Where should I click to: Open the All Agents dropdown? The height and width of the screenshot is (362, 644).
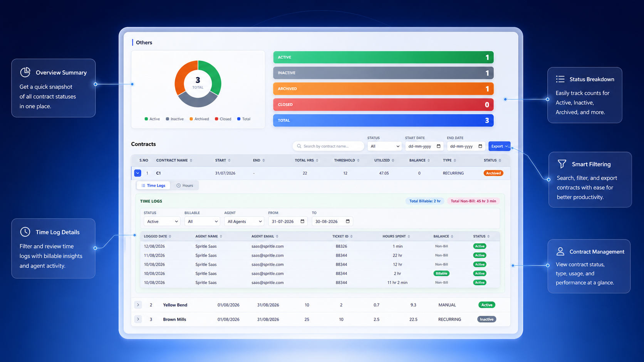point(244,221)
